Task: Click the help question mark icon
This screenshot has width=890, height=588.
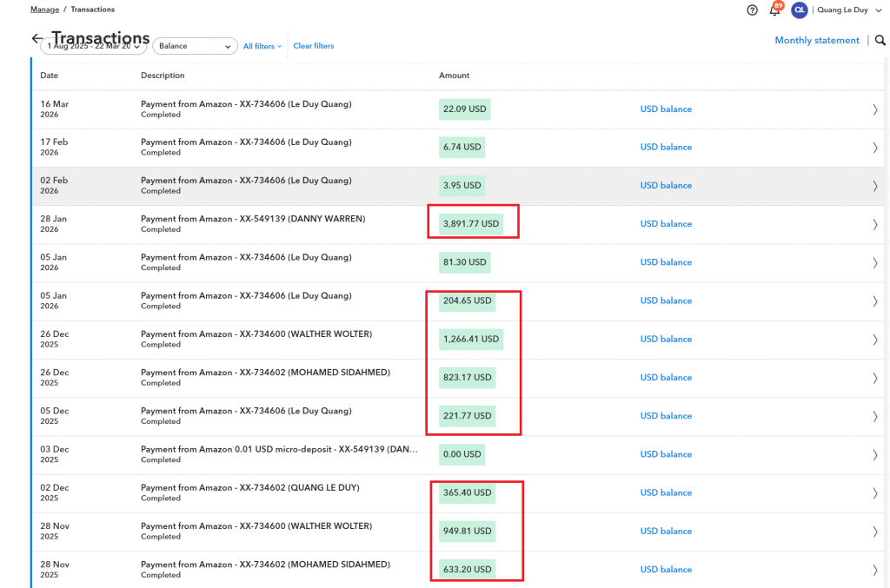Action: (x=752, y=10)
